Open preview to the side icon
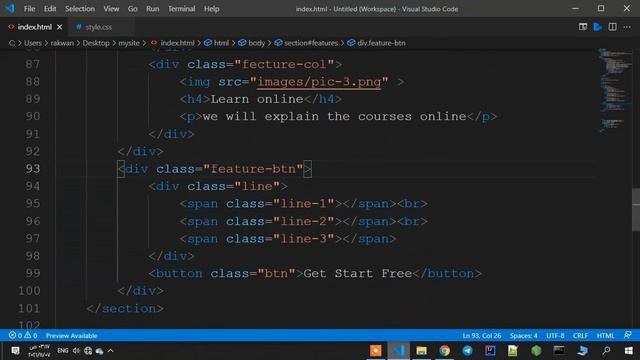 [582, 27]
